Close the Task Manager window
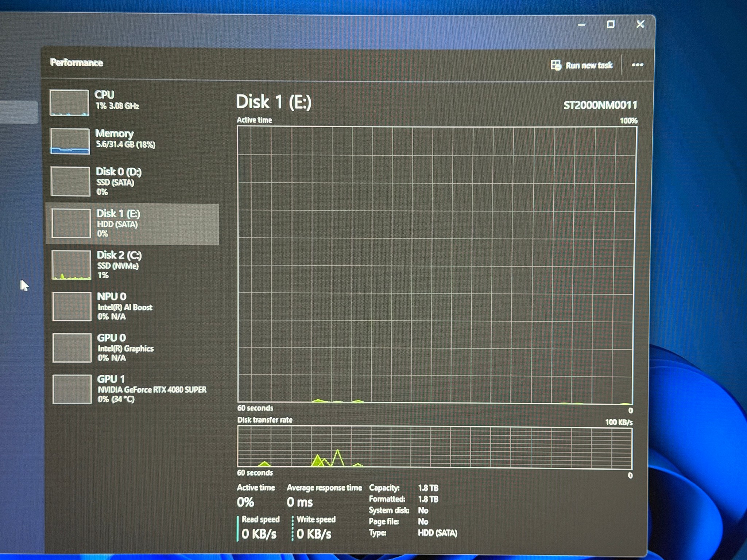 click(x=640, y=24)
